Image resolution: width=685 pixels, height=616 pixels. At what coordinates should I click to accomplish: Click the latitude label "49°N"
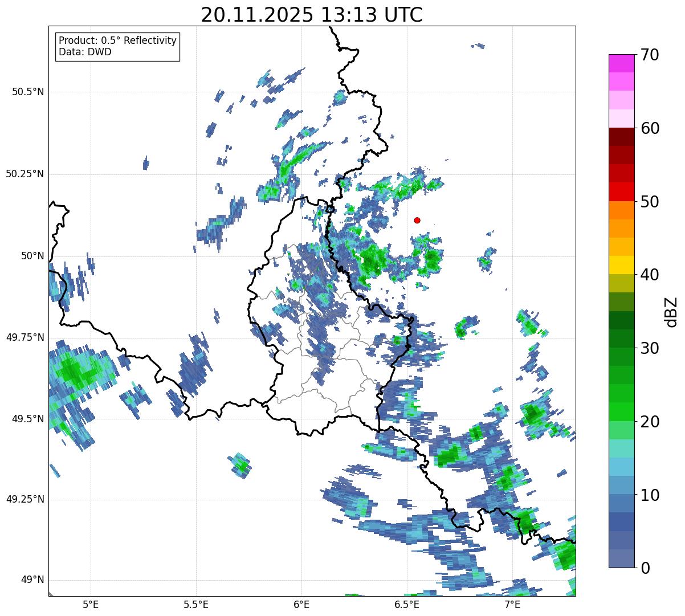pyautogui.click(x=33, y=580)
